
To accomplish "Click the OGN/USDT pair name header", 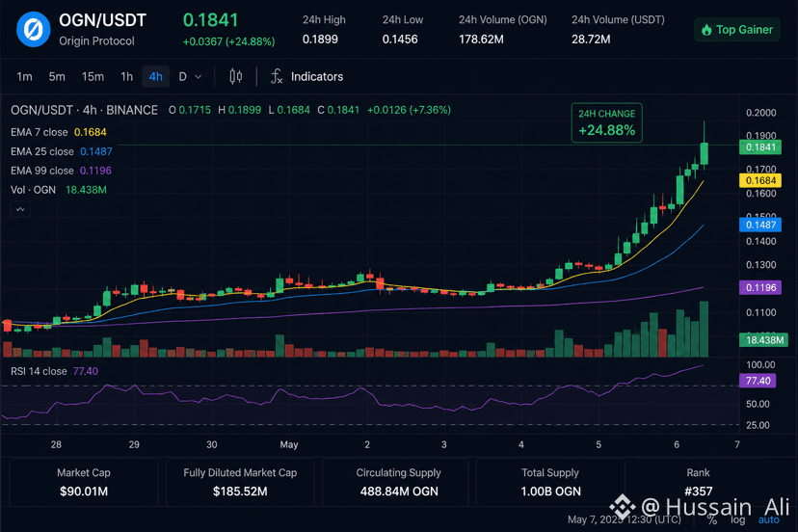I will coord(102,20).
